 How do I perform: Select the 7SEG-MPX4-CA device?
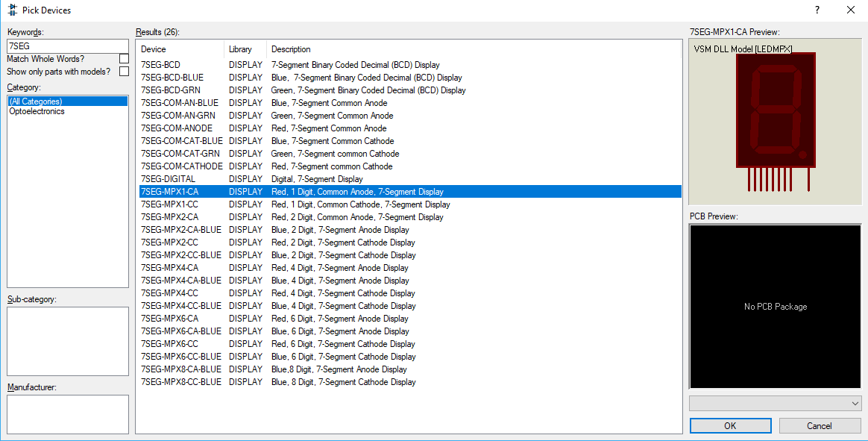(410, 268)
